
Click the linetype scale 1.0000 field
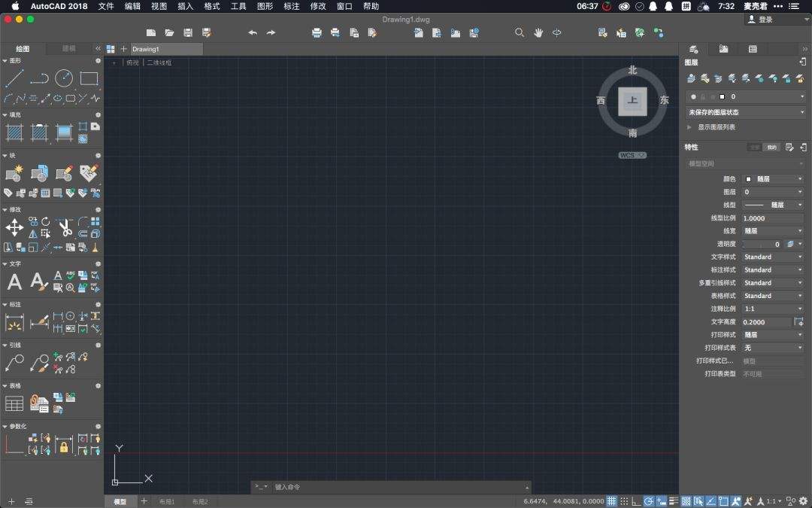click(773, 218)
